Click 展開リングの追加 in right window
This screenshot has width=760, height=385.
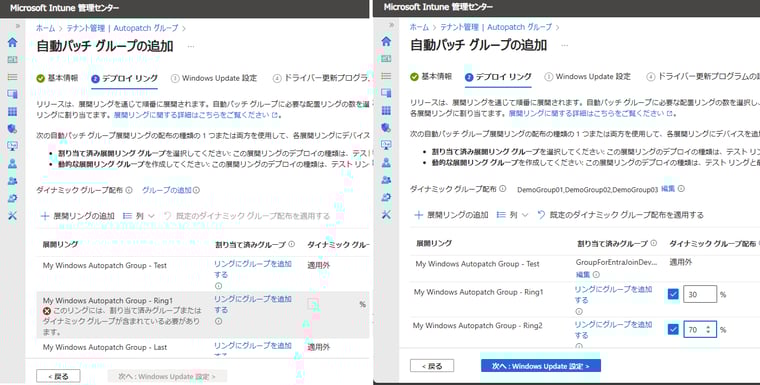pyautogui.click(x=451, y=215)
